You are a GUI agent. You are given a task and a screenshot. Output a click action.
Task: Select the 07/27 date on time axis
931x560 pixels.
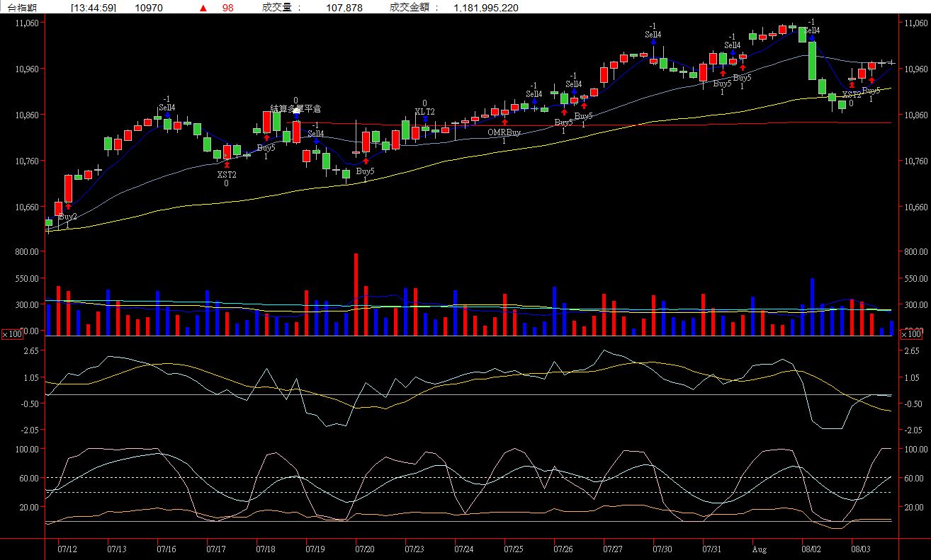(x=613, y=549)
